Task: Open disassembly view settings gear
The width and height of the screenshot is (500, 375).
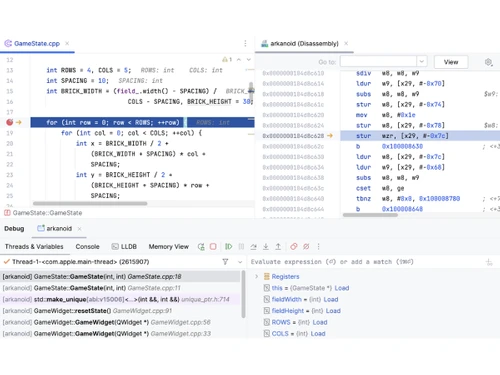Action: pyautogui.click(x=488, y=62)
